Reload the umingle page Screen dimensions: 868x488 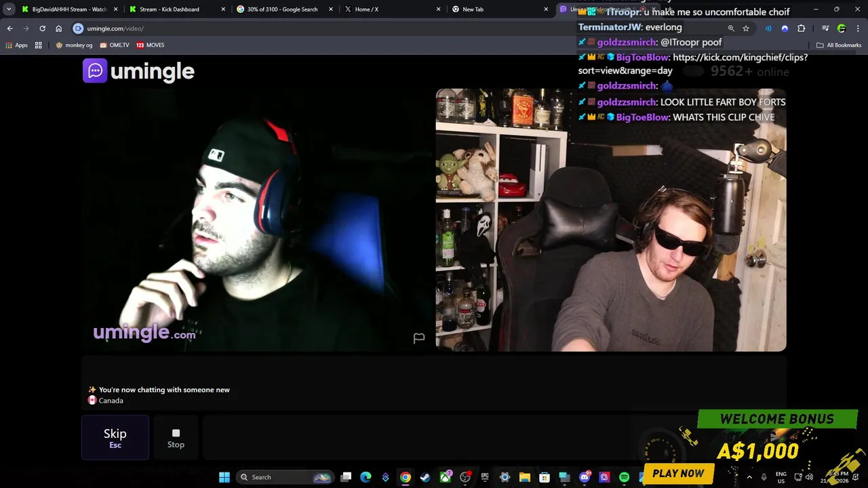pyautogui.click(x=42, y=28)
